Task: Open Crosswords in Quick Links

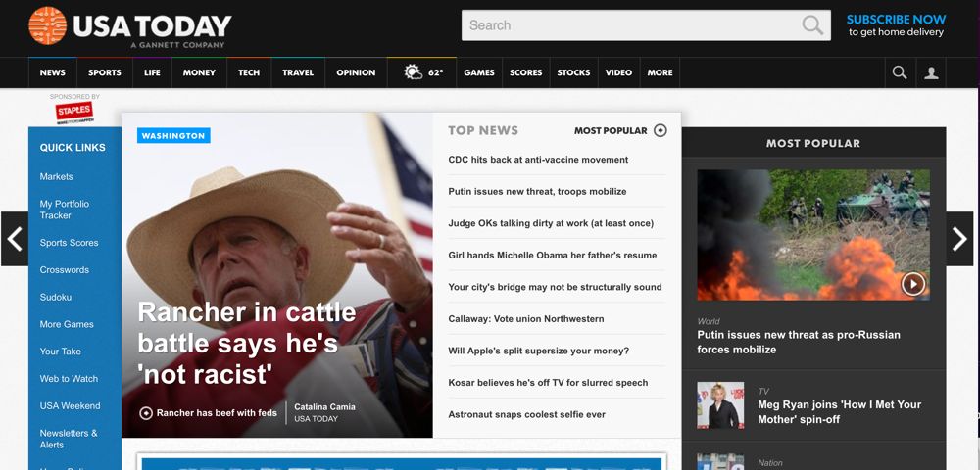Action: coord(65,270)
